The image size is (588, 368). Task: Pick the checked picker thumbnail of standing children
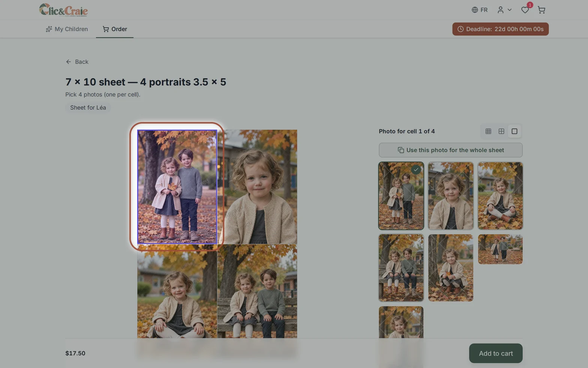point(401,196)
